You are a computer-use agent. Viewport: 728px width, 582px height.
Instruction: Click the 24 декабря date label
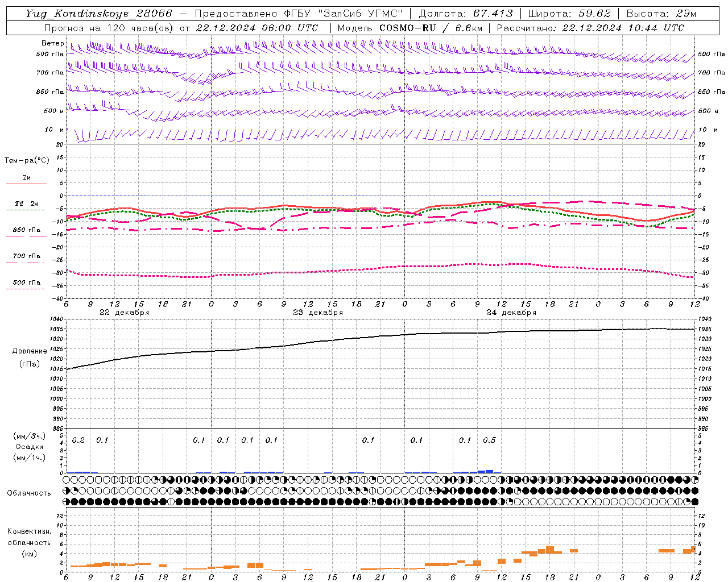(x=511, y=313)
